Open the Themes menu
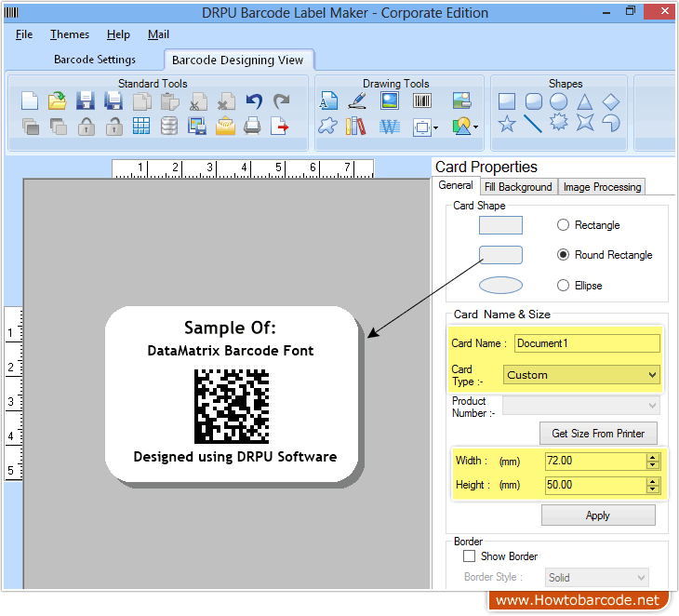 tap(70, 34)
